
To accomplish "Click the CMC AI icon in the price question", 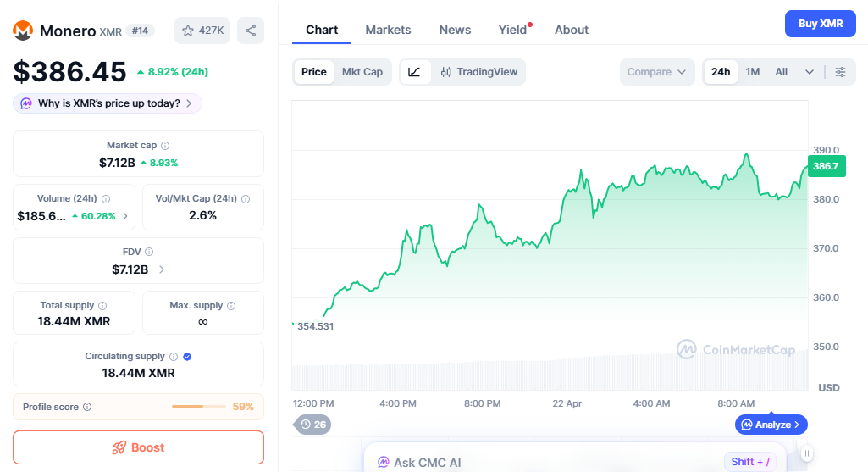I will [26, 103].
